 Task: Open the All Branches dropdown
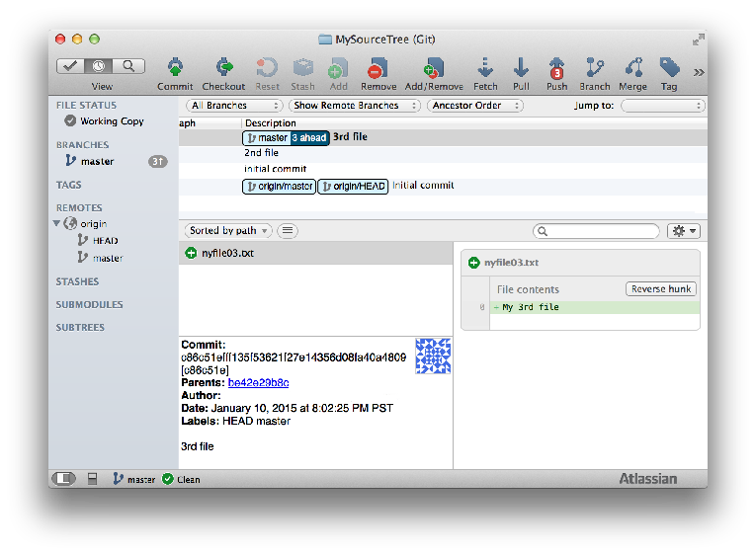(x=234, y=105)
